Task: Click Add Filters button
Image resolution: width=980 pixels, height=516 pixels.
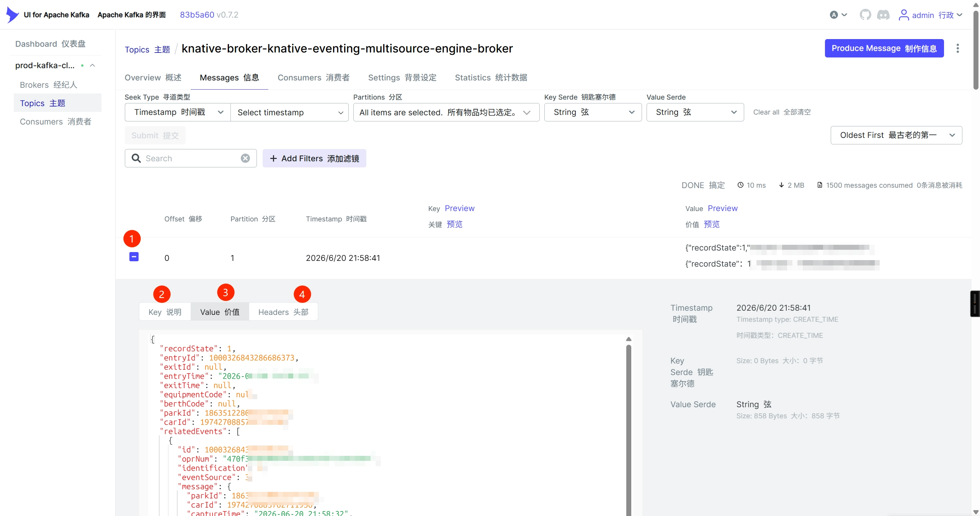Action: [x=314, y=158]
